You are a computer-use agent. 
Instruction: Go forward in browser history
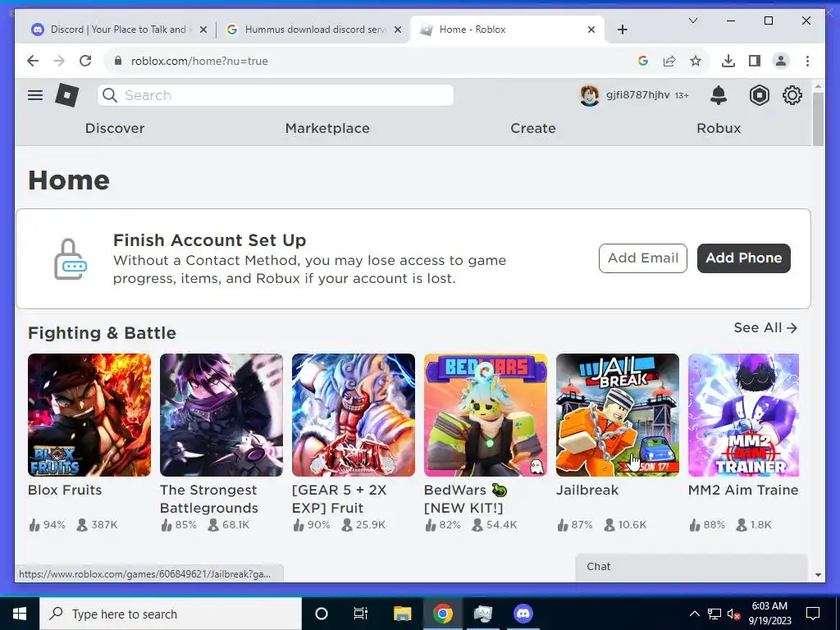point(59,61)
